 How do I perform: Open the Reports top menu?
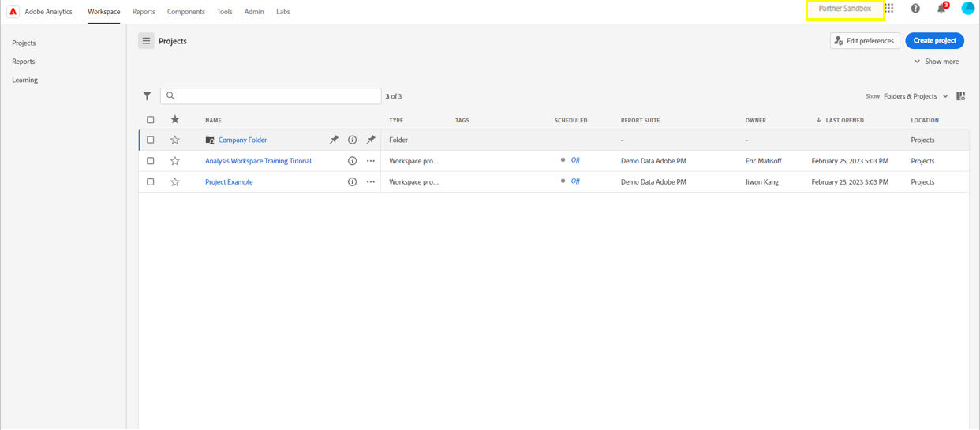coord(144,12)
